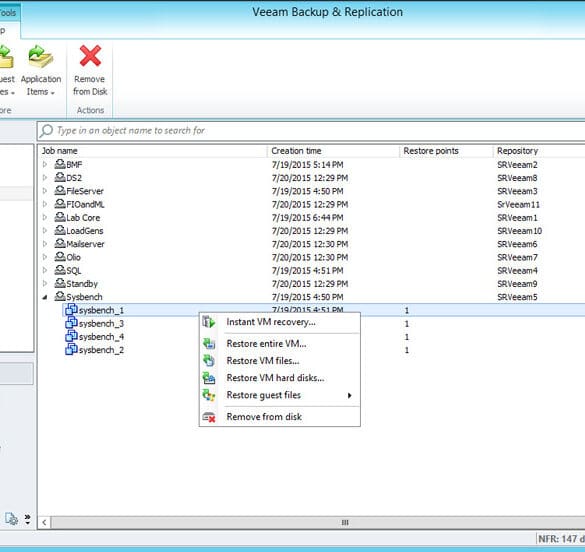This screenshot has height=552, width=585.
Task: Click the SrVeeam11 repository cell
Action: pos(518,204)
